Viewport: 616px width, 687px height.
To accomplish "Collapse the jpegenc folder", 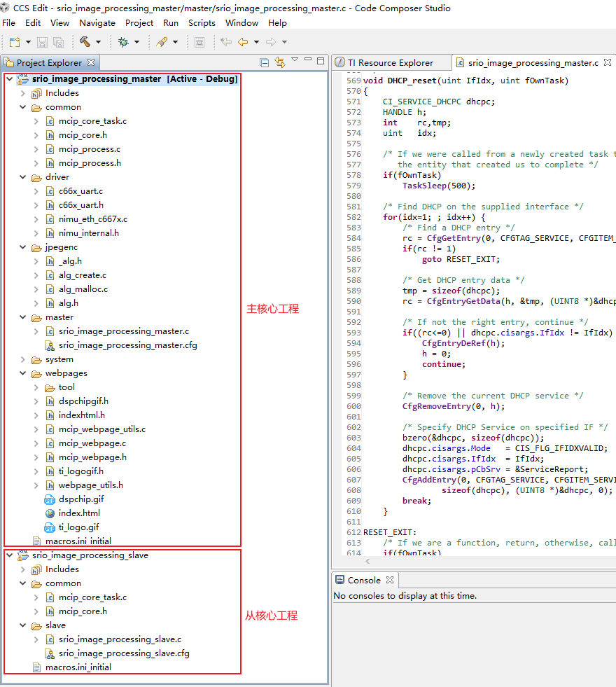I will 23,247.
